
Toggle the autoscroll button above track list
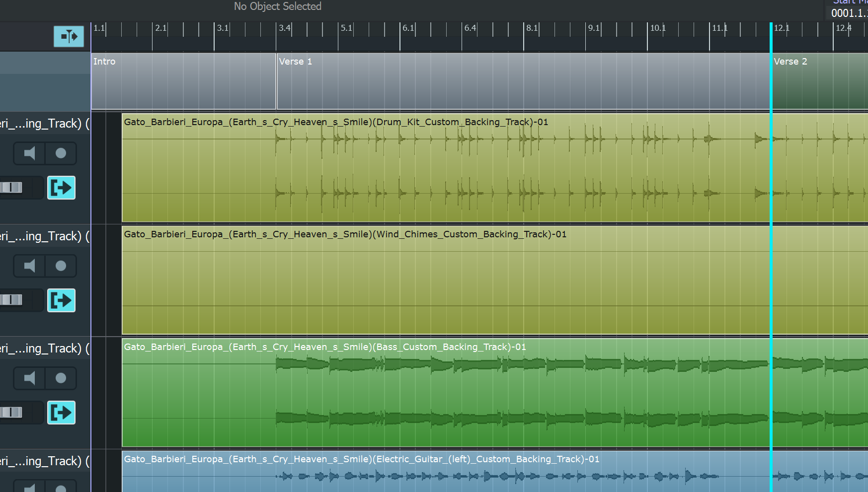pyautogui.click(x=69, y=36)
